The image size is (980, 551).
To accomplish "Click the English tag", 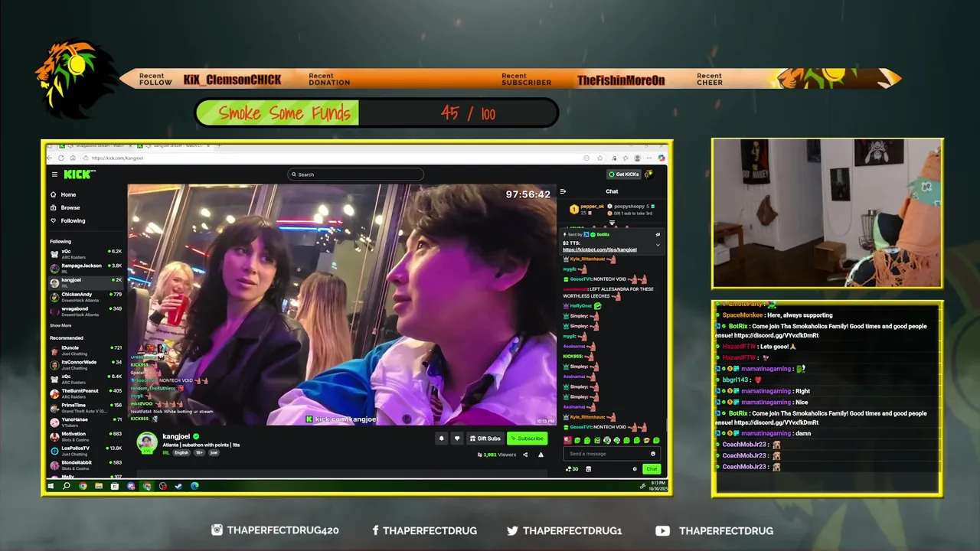I will click(x=181, y=453).
